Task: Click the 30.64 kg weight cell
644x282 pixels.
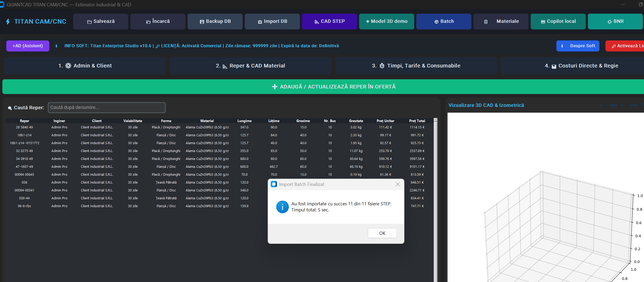Action: click(x=356, y=159)
